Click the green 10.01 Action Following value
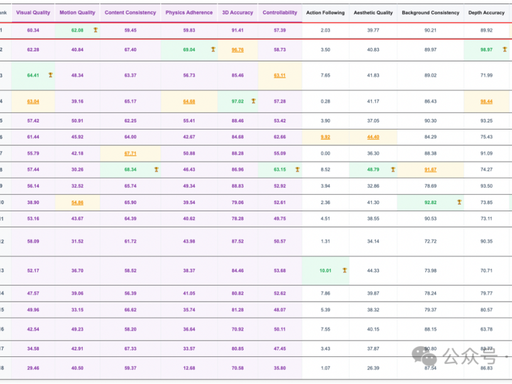The height and width of the screenshot is (384, 512). (325, 270)
